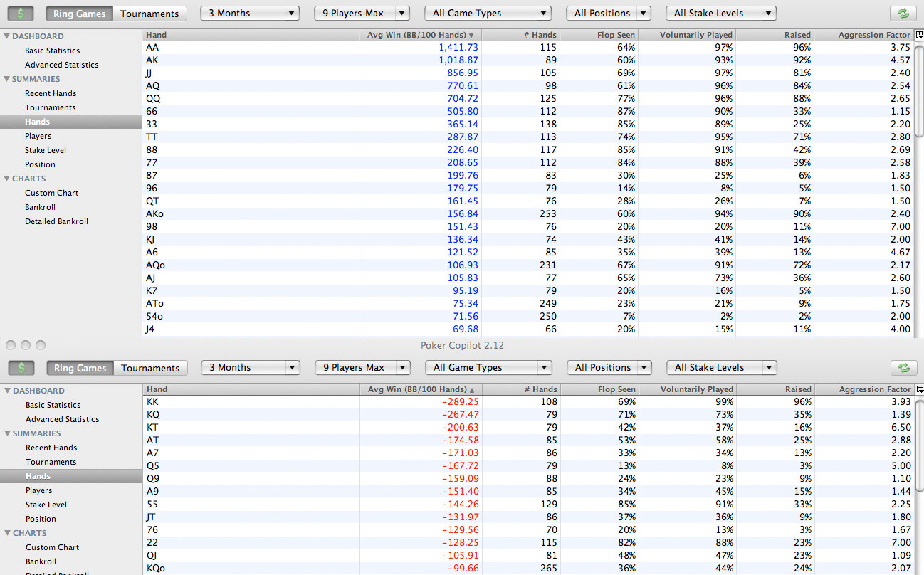
Task: Open column chooser icon beside upper Aggression Factor header
Action: click(919, 35)
